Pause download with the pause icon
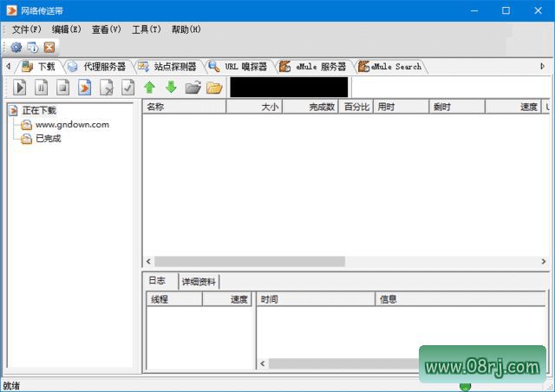The image size is (555, 392). pos(41,88)
